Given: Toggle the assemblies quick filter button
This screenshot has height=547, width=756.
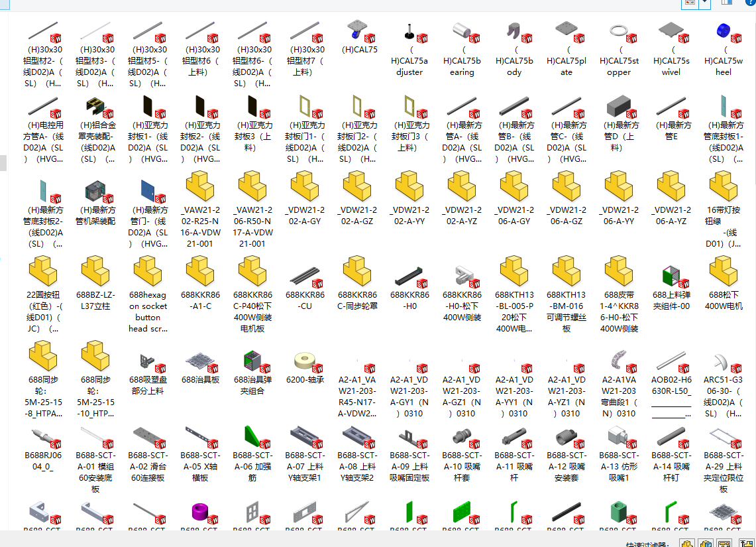Looking at the screenshot, I should (x=706, y=544).
